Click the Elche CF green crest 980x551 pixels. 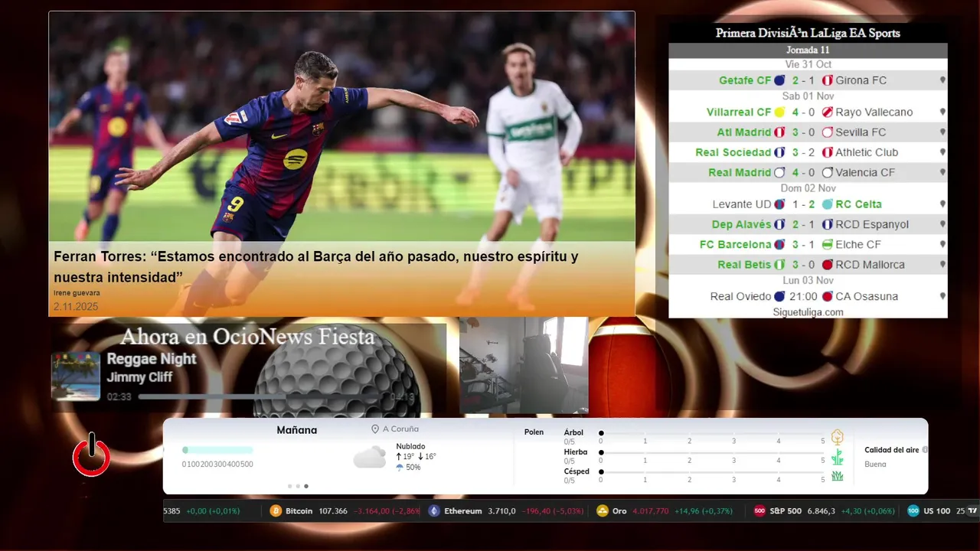[x=827, y=245]
